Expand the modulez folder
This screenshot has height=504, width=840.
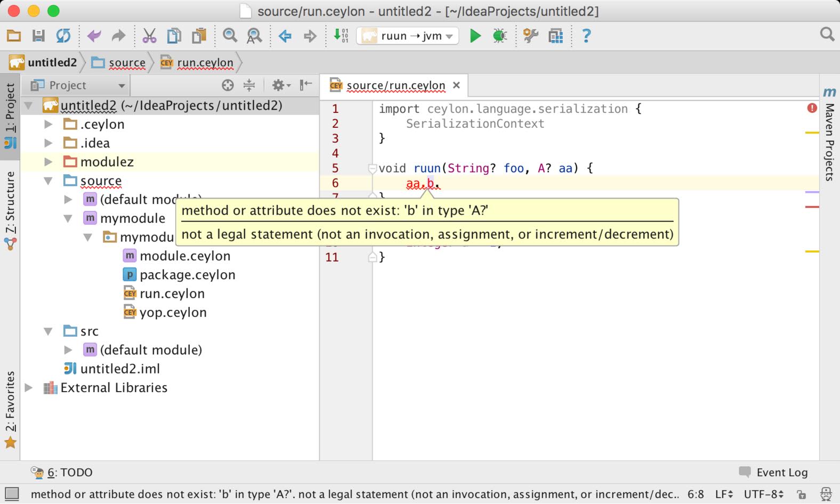click(x=49, y=162)
